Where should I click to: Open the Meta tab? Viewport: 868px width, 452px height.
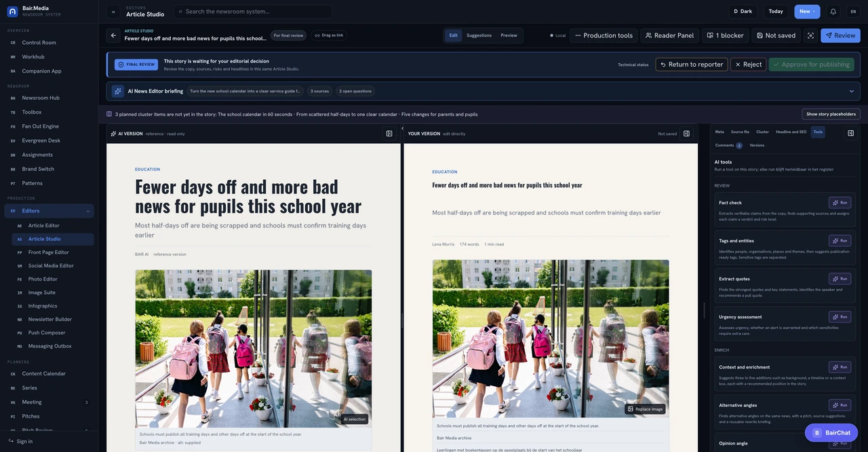(719, 132)
